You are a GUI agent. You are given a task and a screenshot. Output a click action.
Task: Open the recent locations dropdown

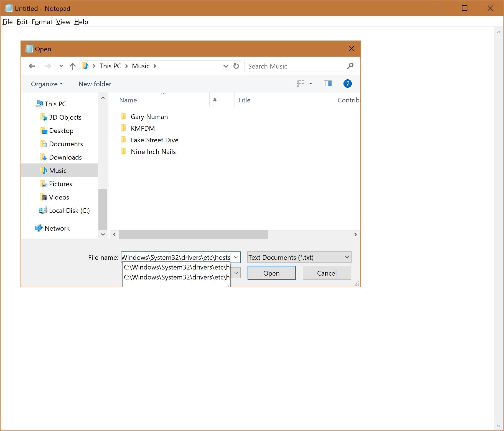61,66
